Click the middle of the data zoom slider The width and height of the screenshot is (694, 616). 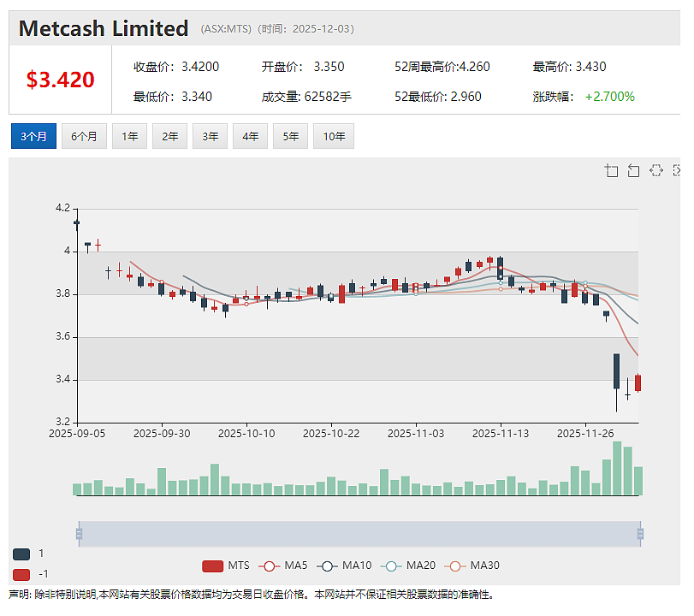point(359,534)
